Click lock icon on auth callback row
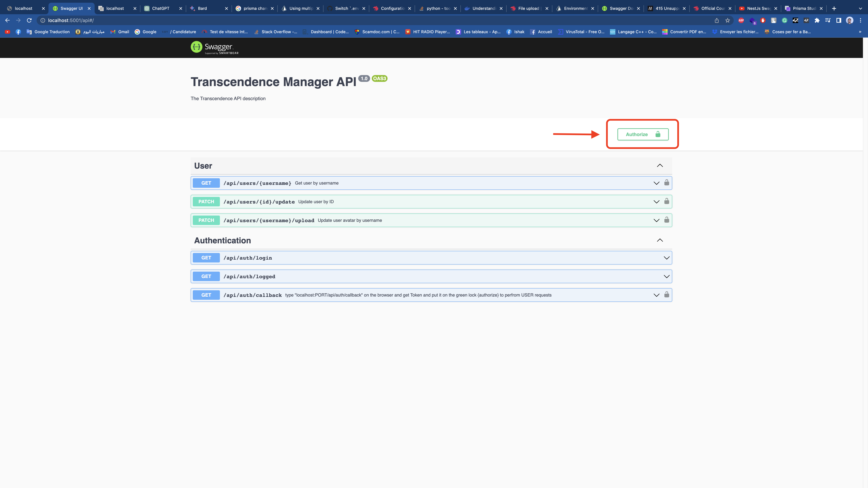 tap(666, 295)
